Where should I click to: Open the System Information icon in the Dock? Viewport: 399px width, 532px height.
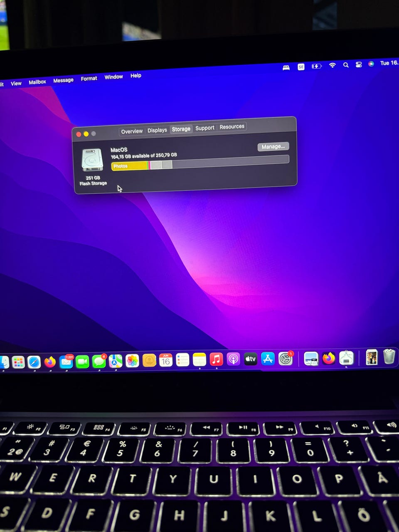pyautogui.click(x=346, y=357)
